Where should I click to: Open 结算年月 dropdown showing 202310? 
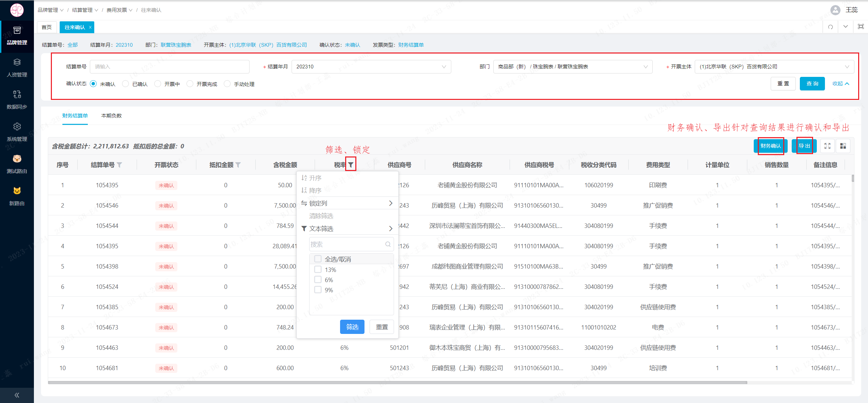(371, 67)
